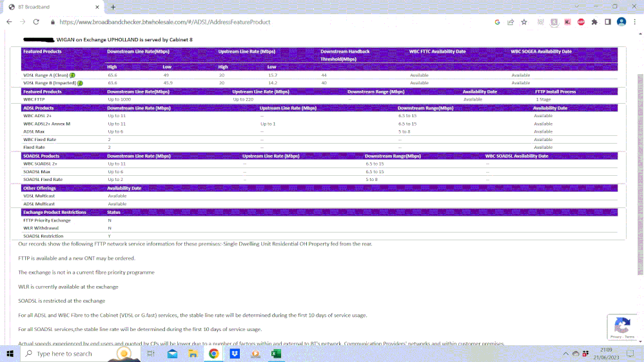
Task: Open the Extensions puzzle piece menu
Action: point(594,22)
